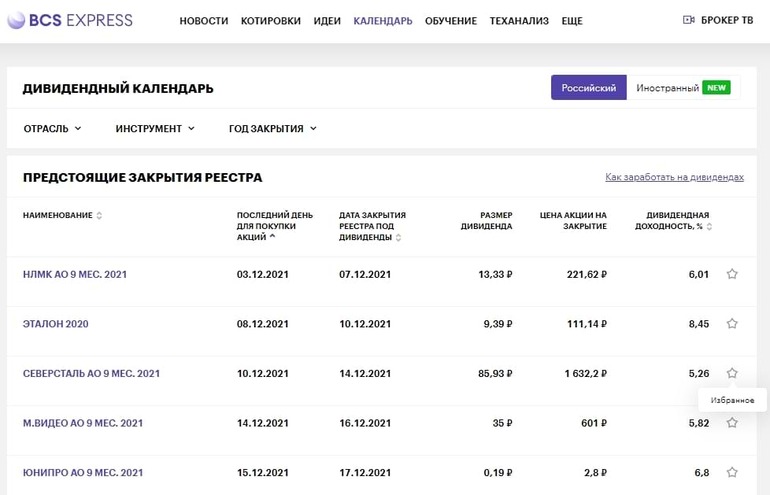The image size is (770, 495).
Task: Click dividend yield 5,82
Action: (x=699, y=423)
